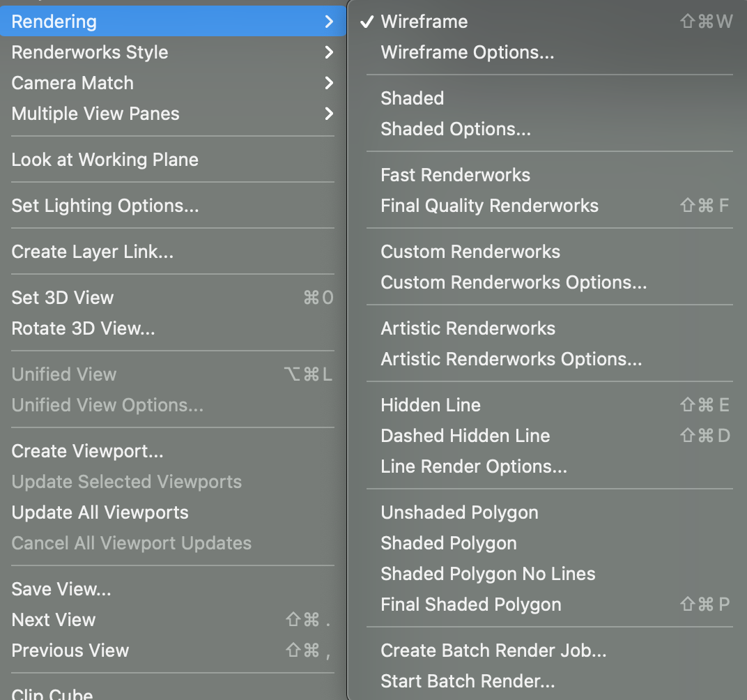747x700 pixels.
Task: Open Shaded Options settings
Action: pos(455,129)
